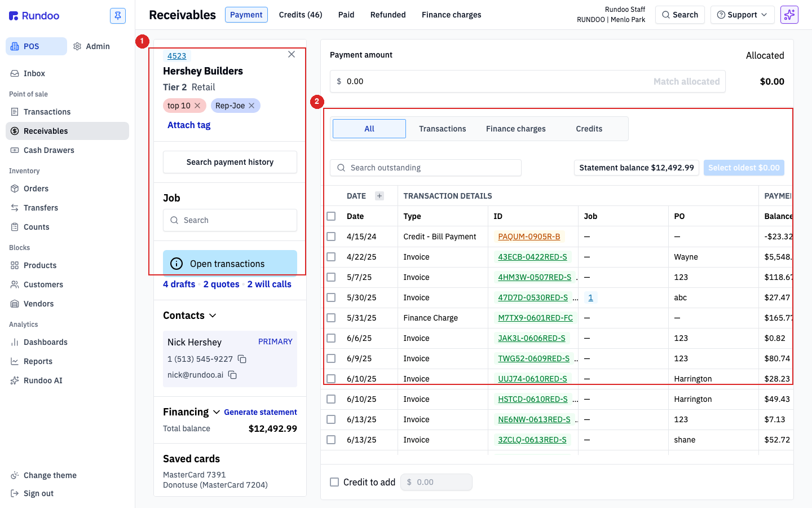The width and height of the screenshot is (812, 508).
Task: Add column with plus icon next to DATE
Action: [379, 196]
